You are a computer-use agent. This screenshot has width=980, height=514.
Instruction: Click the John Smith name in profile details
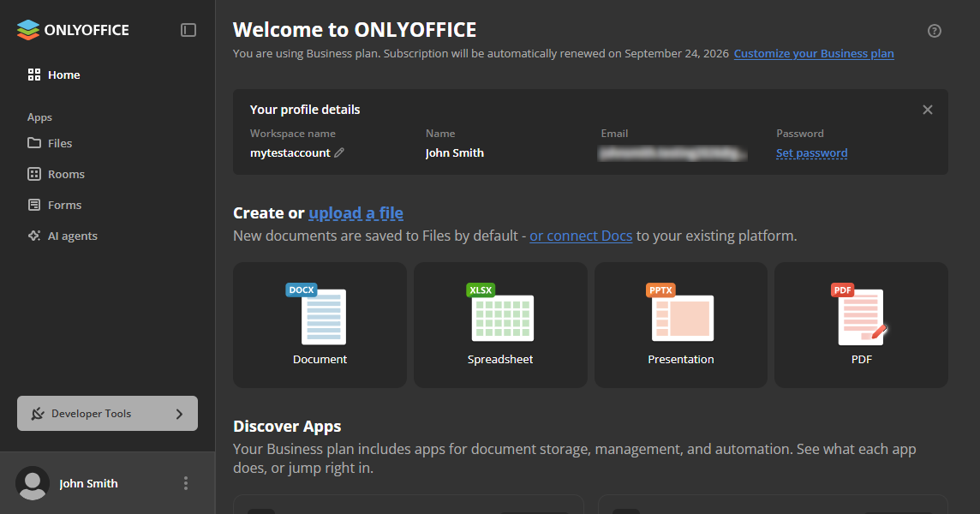pos(455,153)
